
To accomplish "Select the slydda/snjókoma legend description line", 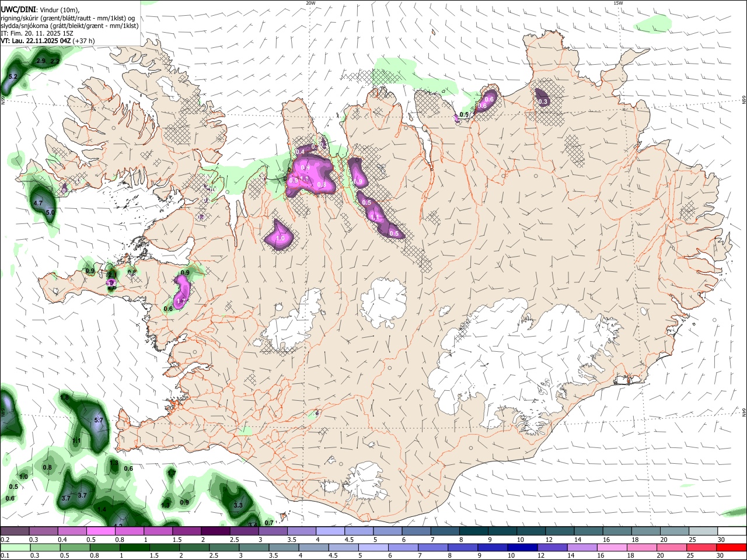I will (x=69, y=26).
